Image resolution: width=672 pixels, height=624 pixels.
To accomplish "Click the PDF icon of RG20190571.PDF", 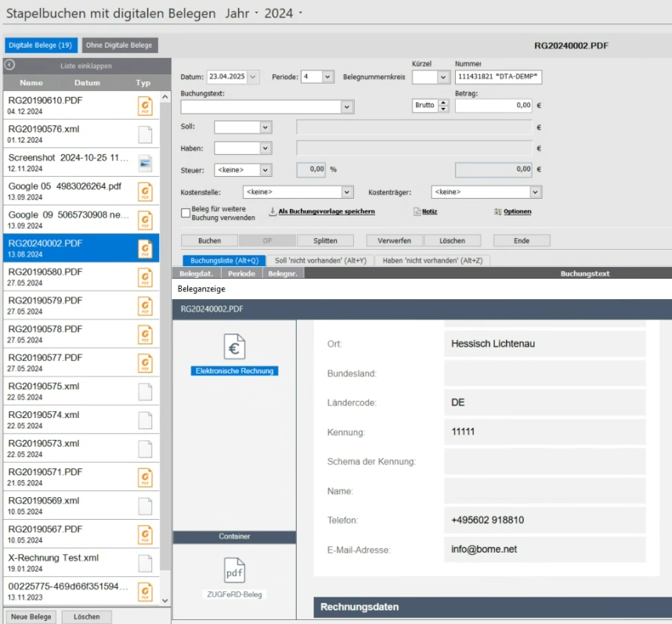I will 145,478.
